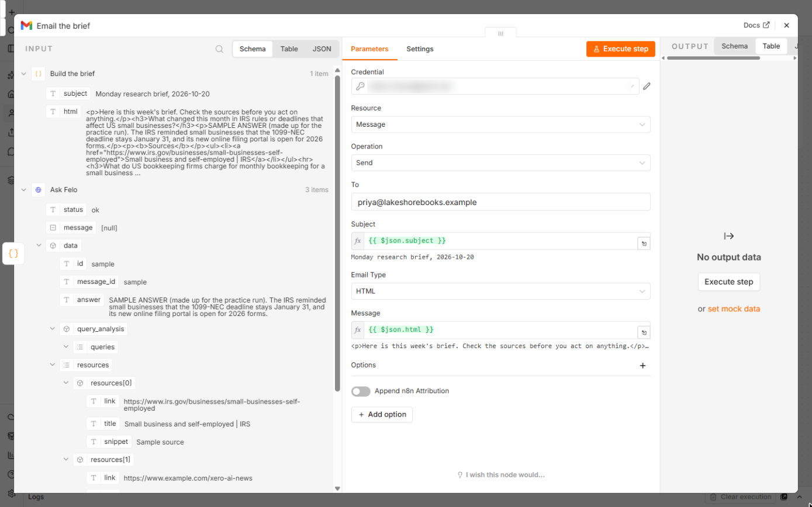Click the link pill under resources[0]
The width and height of the screenshot is (812, 507).
[x=103, y=401]
